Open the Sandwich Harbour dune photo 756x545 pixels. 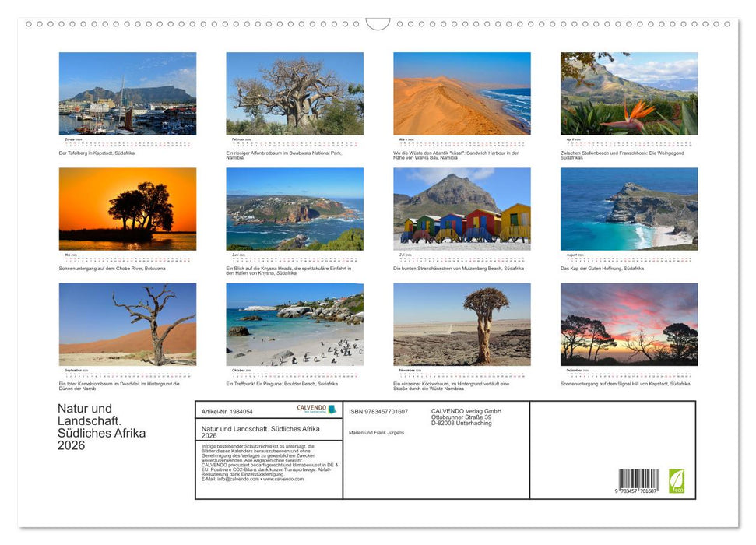[x=462, y=93]
